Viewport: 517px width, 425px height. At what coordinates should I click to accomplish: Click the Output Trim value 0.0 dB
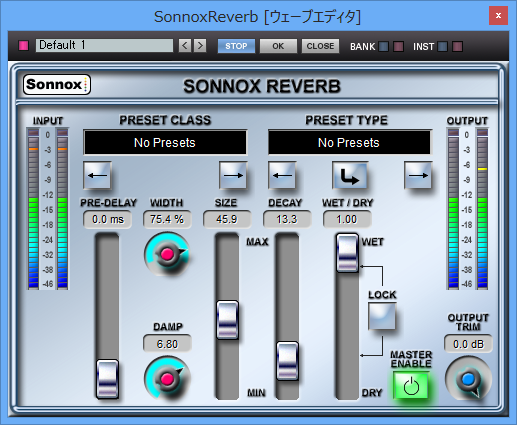[468, 344]
